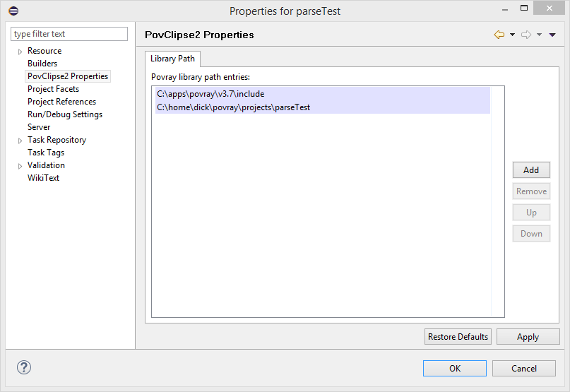Image resolution: width=570 pixels, height=392 pixels.
Task: Select Project Facets in the tree
Action: pos(53,89)
